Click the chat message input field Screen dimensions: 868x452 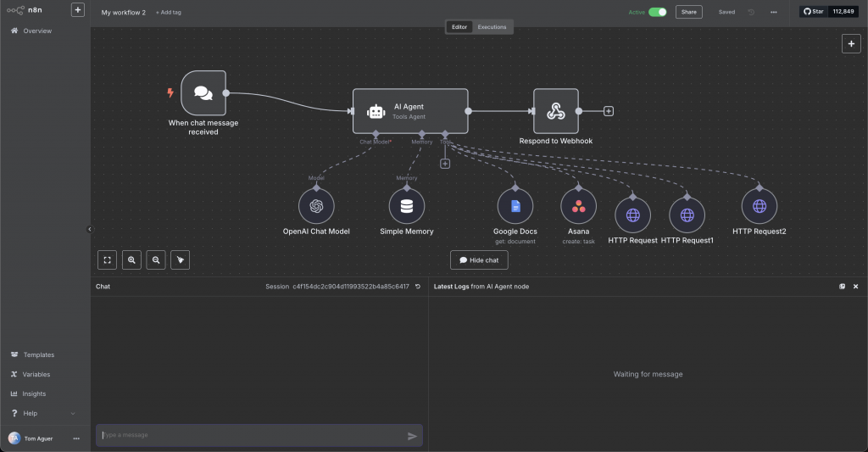click(251, 435)
